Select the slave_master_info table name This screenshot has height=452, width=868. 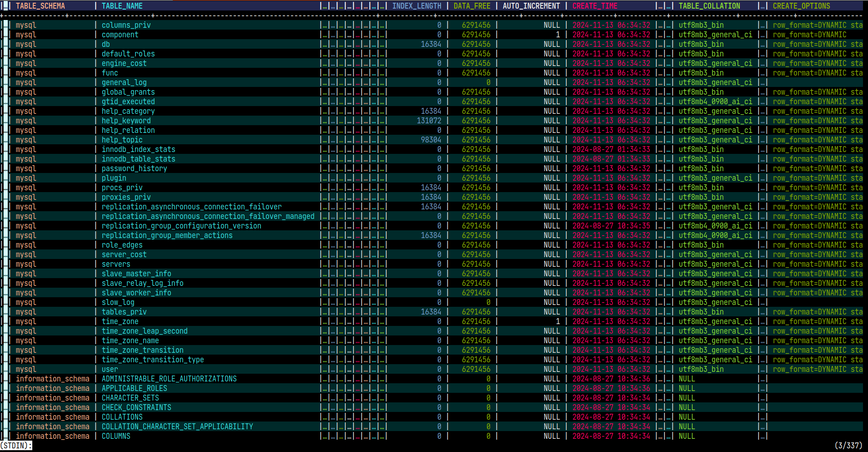click(136, 274)
